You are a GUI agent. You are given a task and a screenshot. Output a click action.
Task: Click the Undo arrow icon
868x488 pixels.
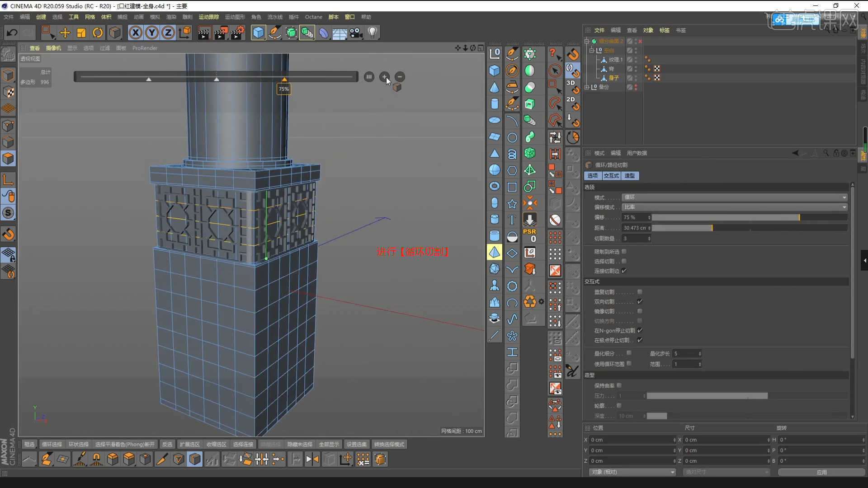coord(12,33)
